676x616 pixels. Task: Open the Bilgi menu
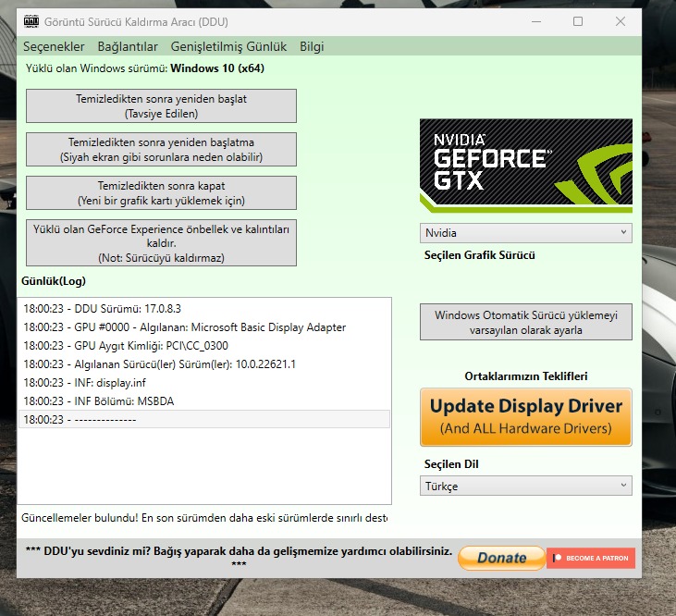tap(312, 46)
